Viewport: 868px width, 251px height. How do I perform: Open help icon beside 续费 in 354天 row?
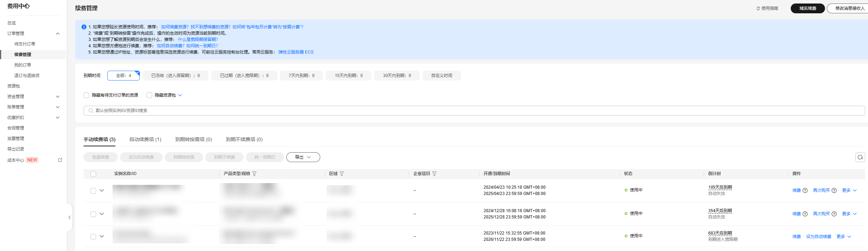coord(805,214)
